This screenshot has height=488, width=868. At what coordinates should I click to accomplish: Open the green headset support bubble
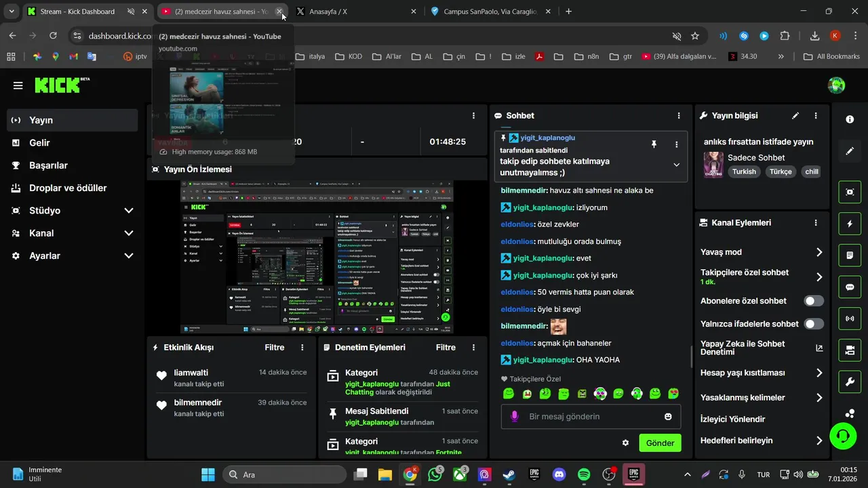(x=843, y=436)
